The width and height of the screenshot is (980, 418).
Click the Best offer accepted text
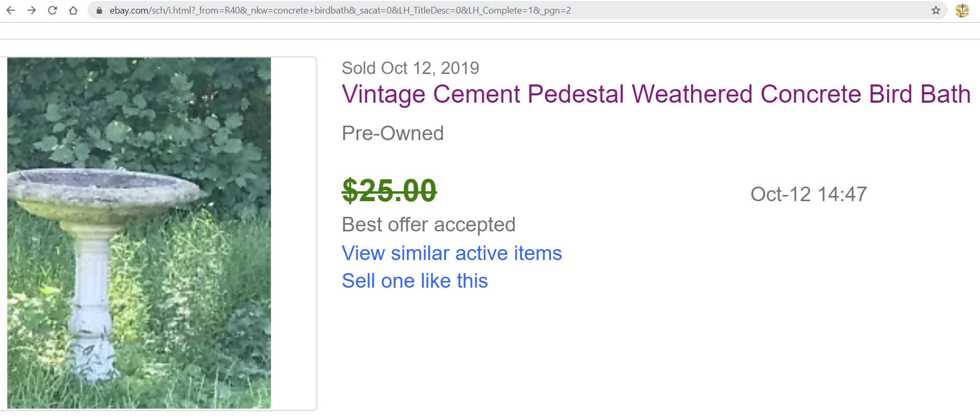pos(428,225)
